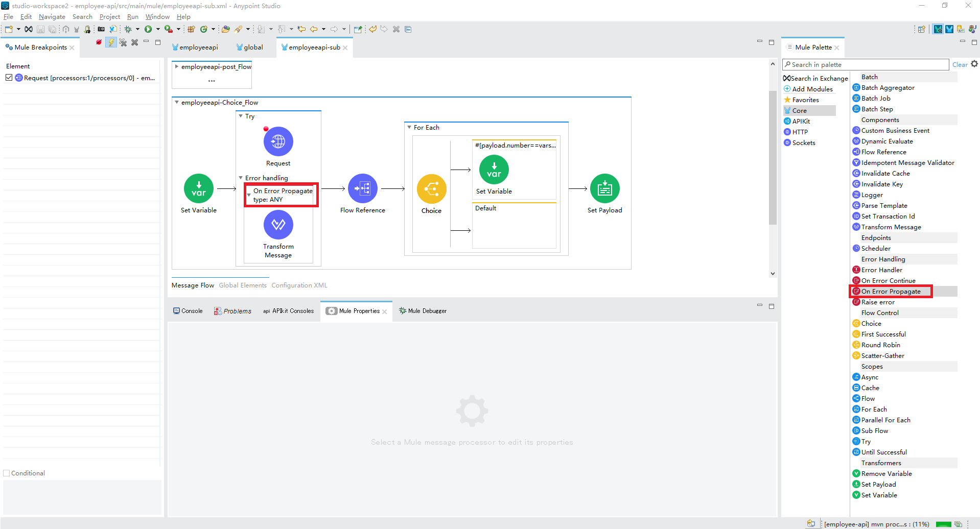This screenshot has width=980, height=529.
Task: Switch to the global editor tab
Action: coord(249,47)
